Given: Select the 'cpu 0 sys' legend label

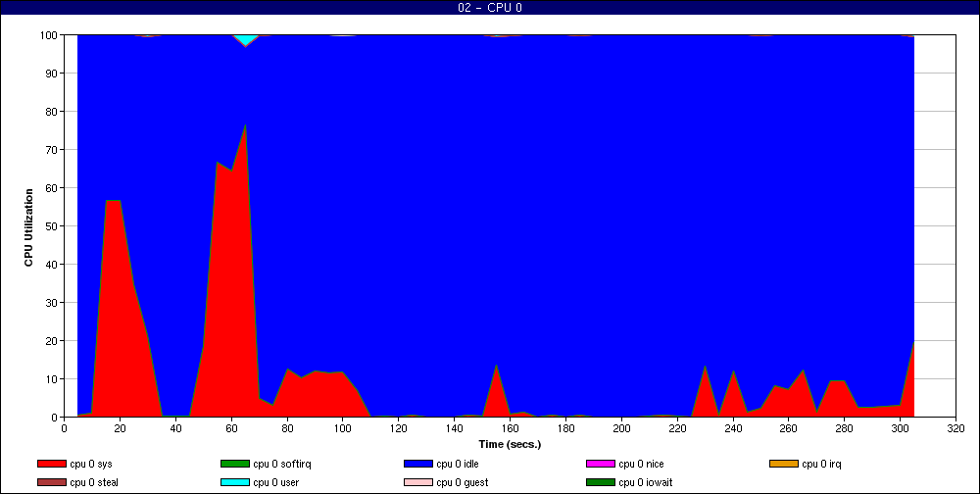Looking at the screenshot, I should (x=91, y=464).
